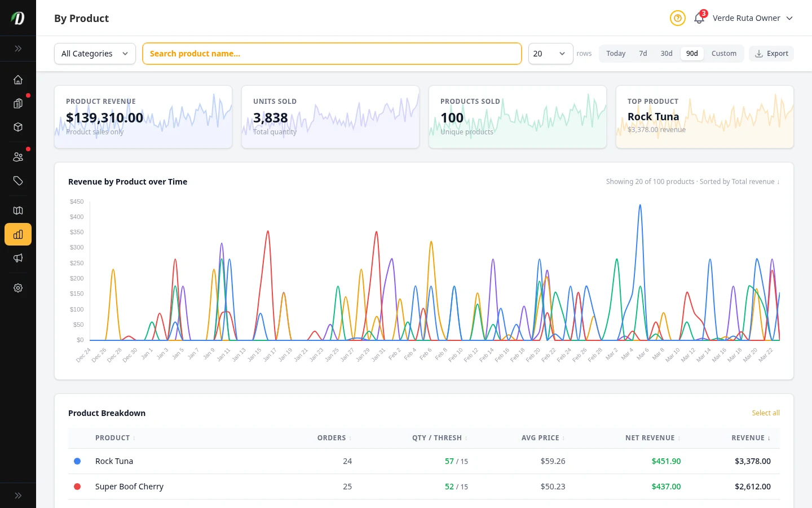Image resolution: width=812 pixels, height=508 pixels.
Task: Expand the Verde Ruta Owner account menu
Action: (753, 18)
